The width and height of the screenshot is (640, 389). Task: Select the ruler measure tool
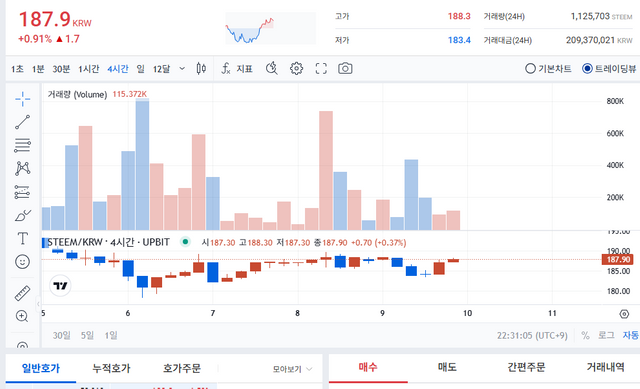pos(22,293)
